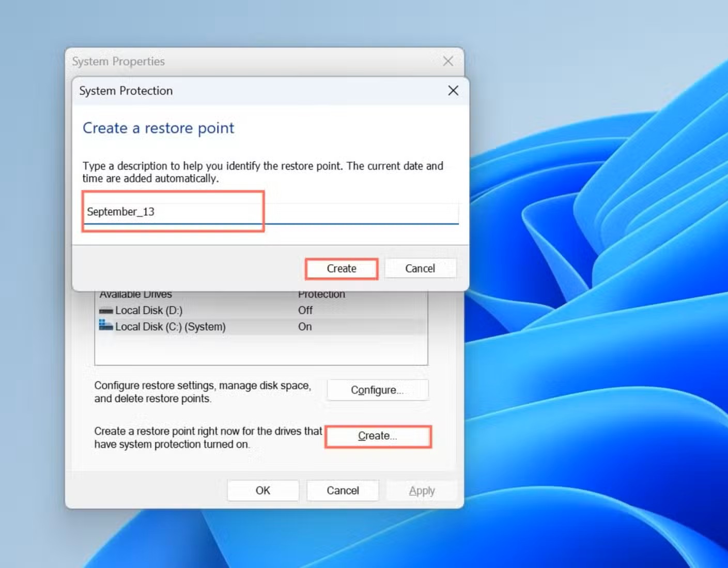
Task: Click the drives list area below Protection
Action: click(261, 351)
